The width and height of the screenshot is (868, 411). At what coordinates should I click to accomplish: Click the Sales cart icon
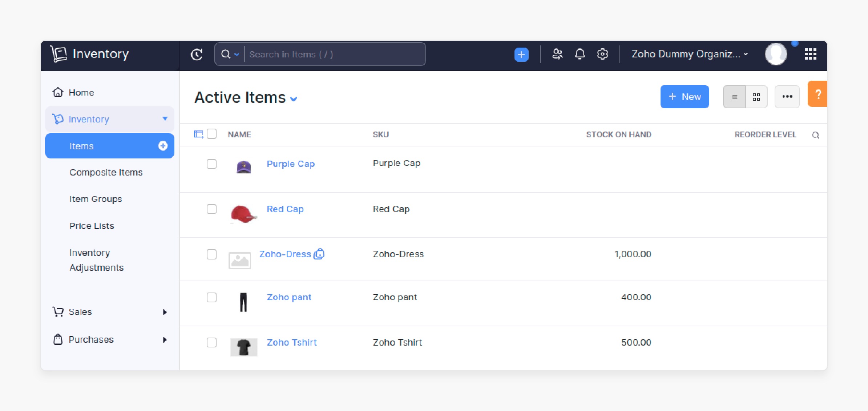pyautogui.click(x=58, y=312)
